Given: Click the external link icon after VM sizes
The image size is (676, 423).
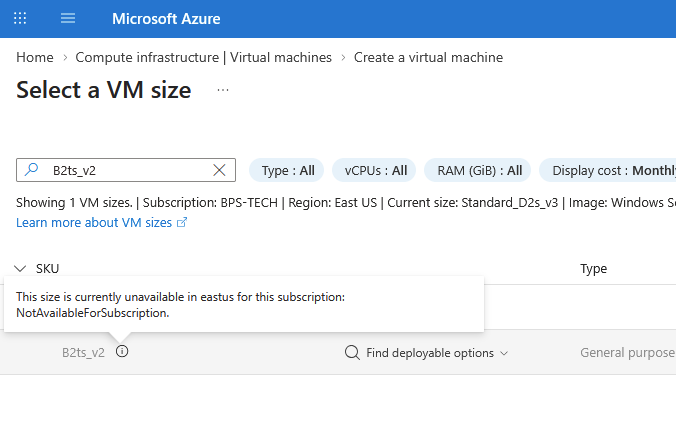Looking at the screenshot, I should point(182,222).
